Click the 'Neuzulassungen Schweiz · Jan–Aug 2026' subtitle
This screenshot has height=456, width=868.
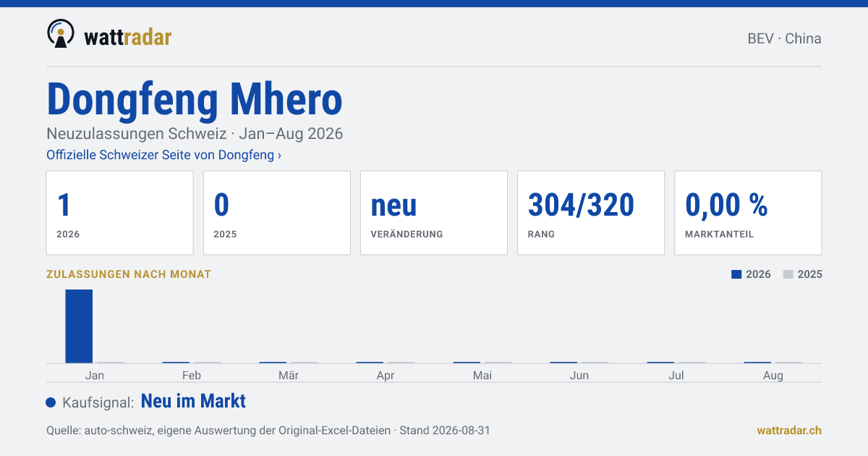point(195,134)
